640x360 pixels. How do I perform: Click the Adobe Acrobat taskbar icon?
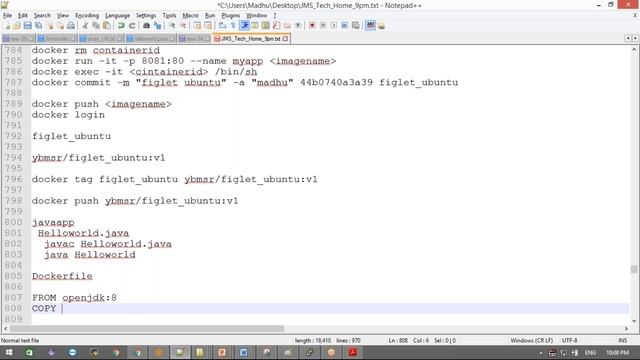coord(353,353)
